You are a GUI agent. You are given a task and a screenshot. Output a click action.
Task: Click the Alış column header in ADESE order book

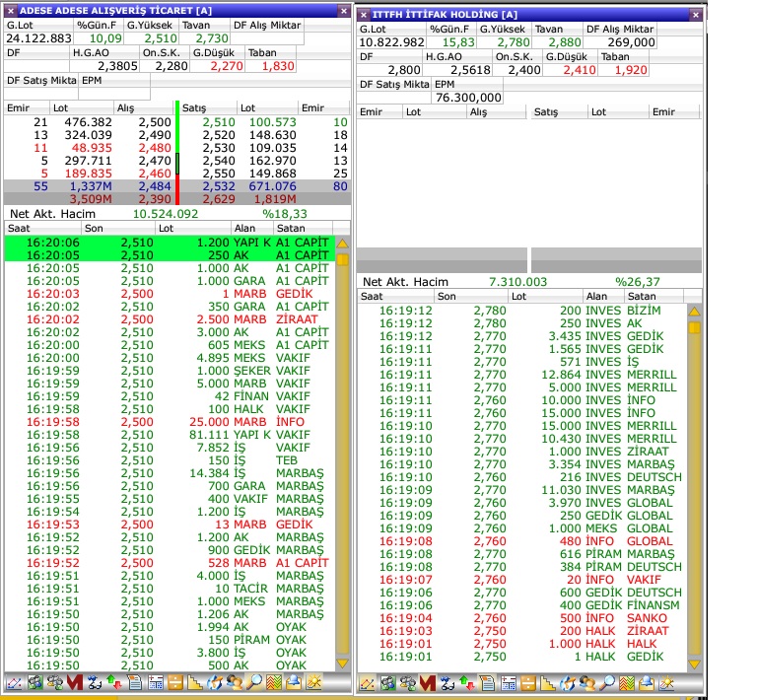tap(143, 108)
